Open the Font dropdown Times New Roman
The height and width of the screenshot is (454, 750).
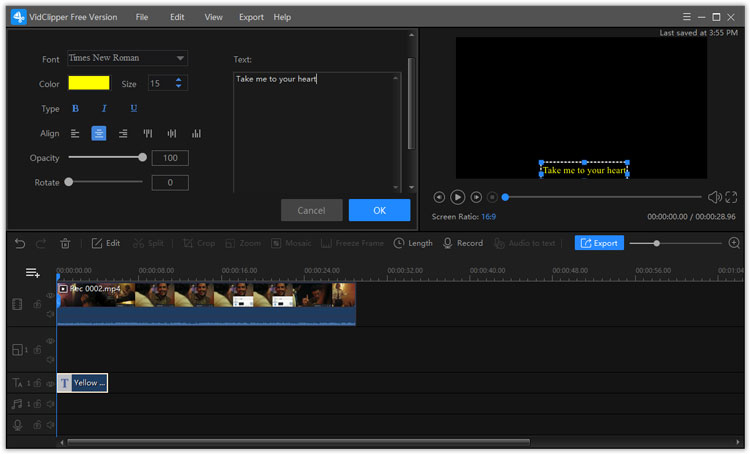click(x=127, y=58)
